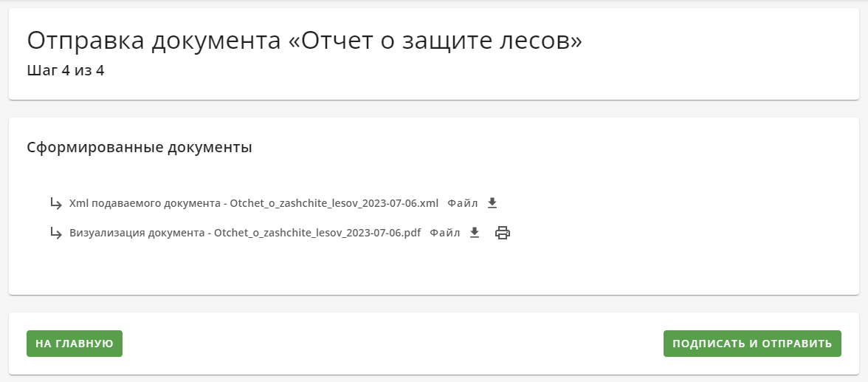Click the arrow icon before Визуализация документа row
The image size is (868, 382).
click(x=56, y=233)
